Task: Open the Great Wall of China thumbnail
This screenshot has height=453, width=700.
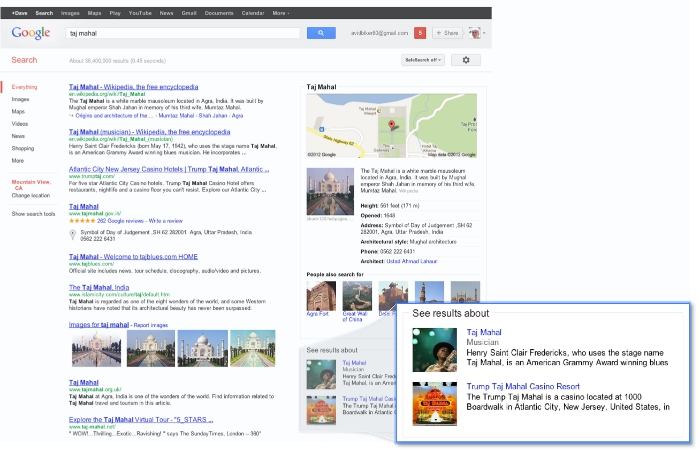Action: (357, 296)
